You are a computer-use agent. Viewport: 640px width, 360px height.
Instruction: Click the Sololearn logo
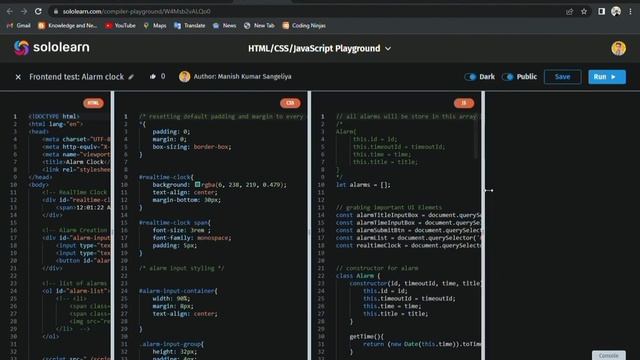point(51,48)
